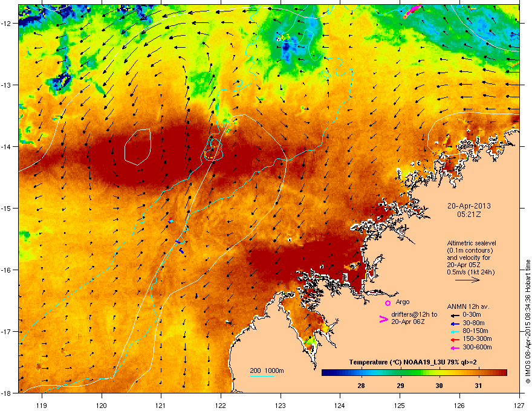Click the '(0.1m contours)' caption line
The width and height of the screenshot is (532, 411).
tap(470, 250)
